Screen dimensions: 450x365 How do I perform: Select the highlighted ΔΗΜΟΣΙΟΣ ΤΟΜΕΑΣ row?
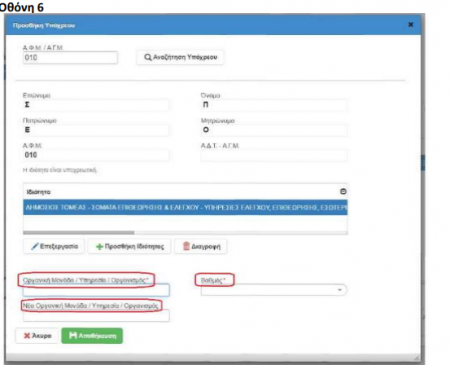pos(185,207)
